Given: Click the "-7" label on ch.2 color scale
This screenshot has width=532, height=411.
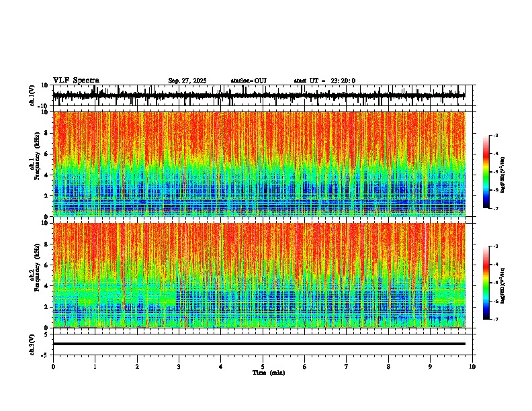Looking at the screenshot, I should [x=495, y=319].
